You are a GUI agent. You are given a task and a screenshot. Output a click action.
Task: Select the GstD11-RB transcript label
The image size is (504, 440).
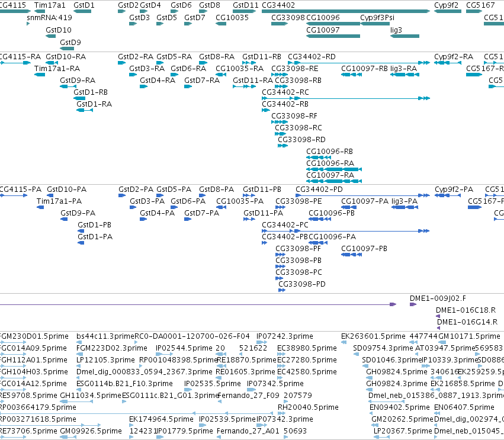pos(262,57)
